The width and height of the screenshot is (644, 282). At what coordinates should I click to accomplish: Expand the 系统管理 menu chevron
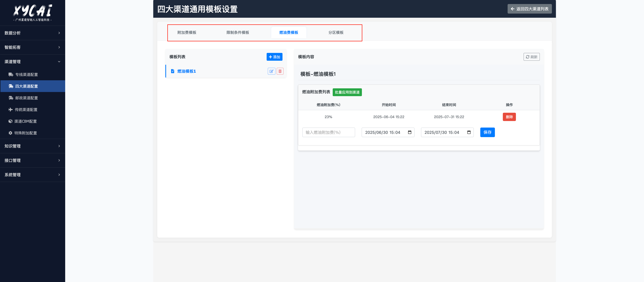[x=59, y=175]
